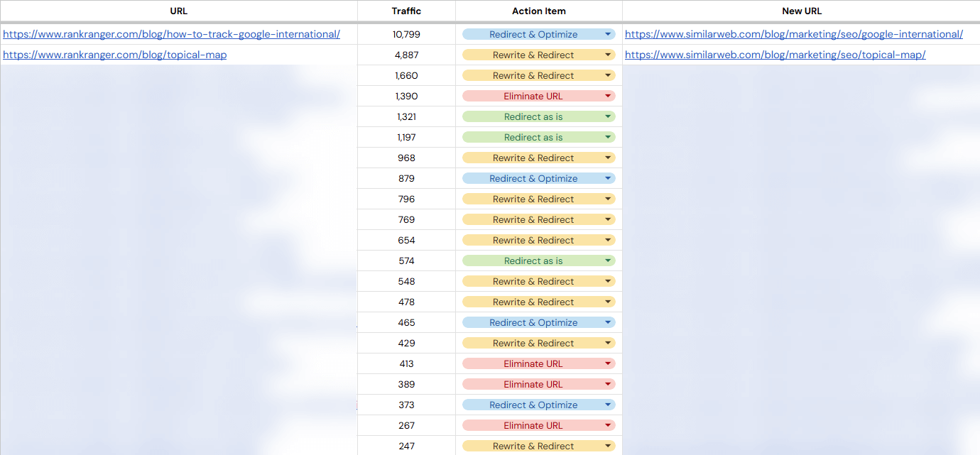Open the action dropdown on the 1,660 traffic row

tap(608, 75)
